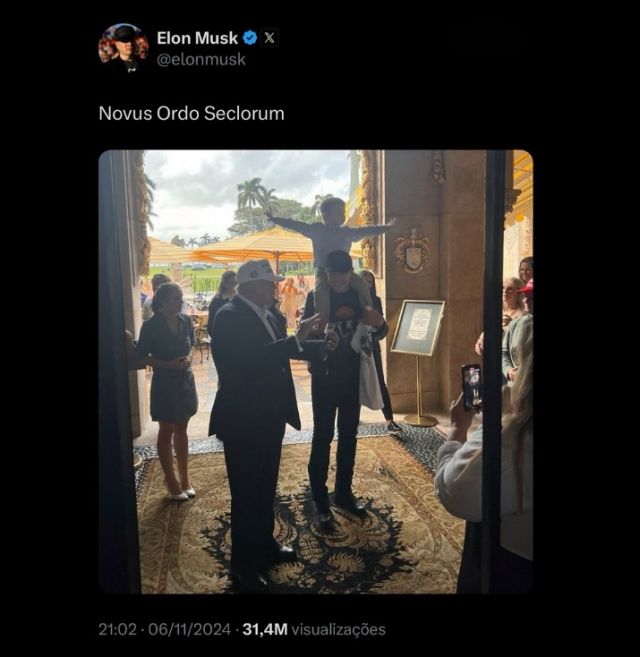Click the "visualizações" label
The height and width of the screenshot is (657, 640).
[x=338, y=629]
